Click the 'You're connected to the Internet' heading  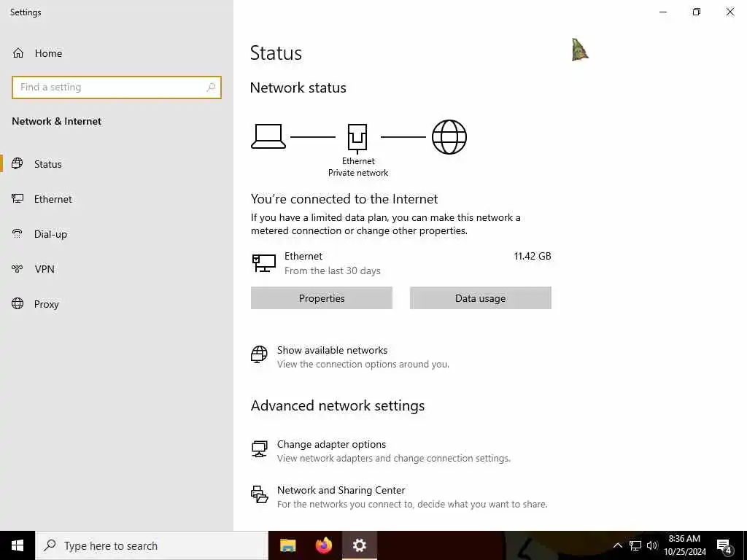pyautogui.click(x=344, y=199)
